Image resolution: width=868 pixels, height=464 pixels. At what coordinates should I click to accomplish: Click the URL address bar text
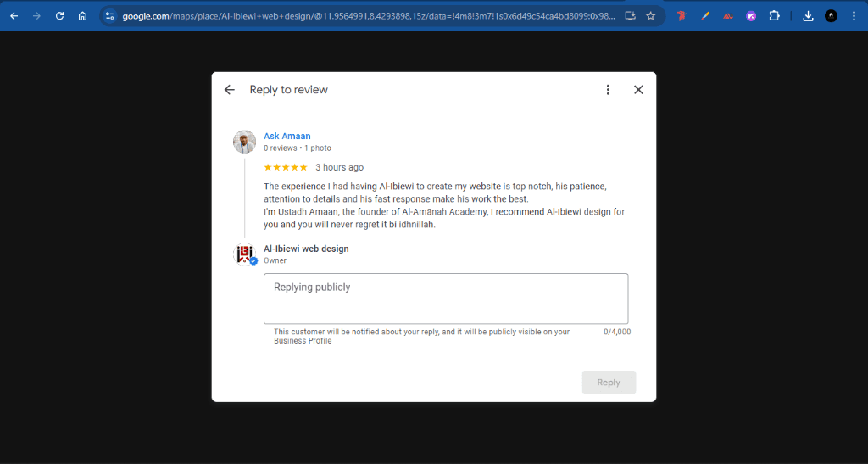(x=369, y=16)
